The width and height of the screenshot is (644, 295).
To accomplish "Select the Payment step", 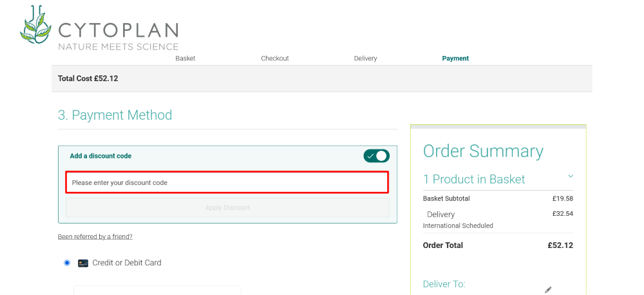I will click(455, 59).
